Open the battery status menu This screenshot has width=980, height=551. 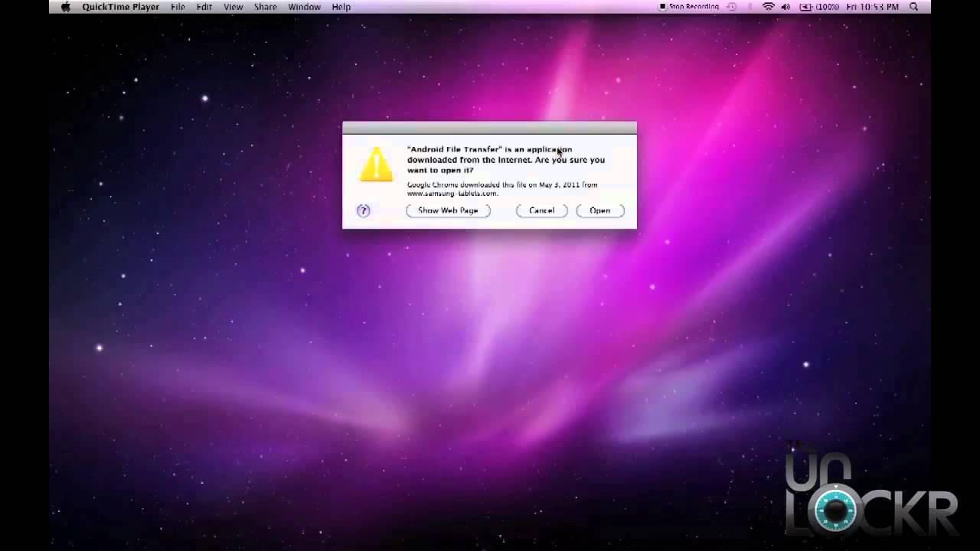(819, 7)
